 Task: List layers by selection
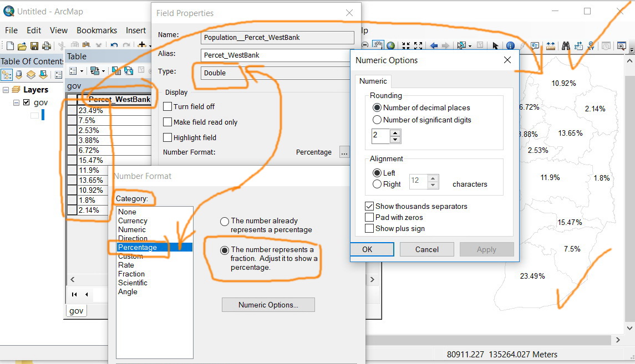click(43, 74)
